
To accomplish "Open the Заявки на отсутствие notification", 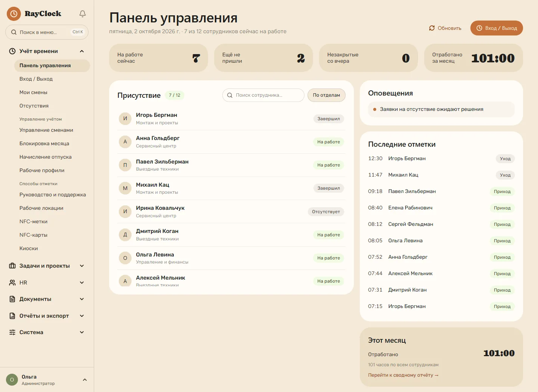I will pyautogui.click(x=441, y=109).
